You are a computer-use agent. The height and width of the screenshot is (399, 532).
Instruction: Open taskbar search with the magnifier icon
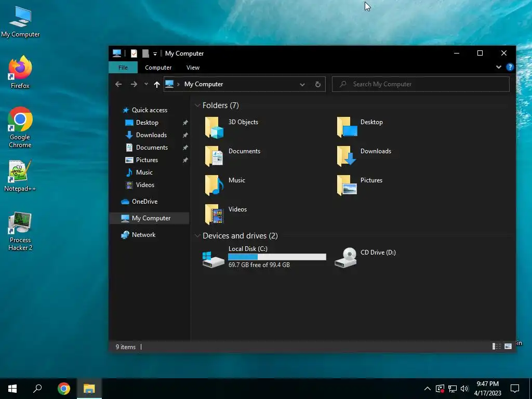click(37, 389)
